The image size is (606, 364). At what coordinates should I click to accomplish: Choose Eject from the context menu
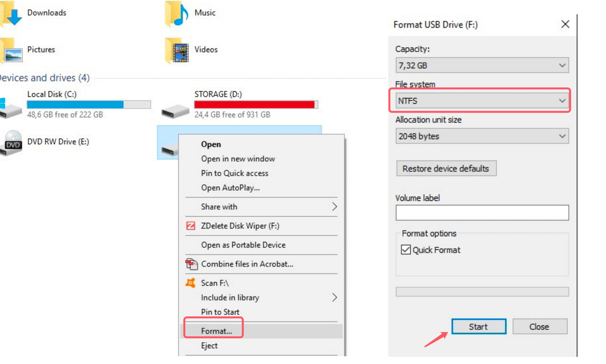coord(209,346)
